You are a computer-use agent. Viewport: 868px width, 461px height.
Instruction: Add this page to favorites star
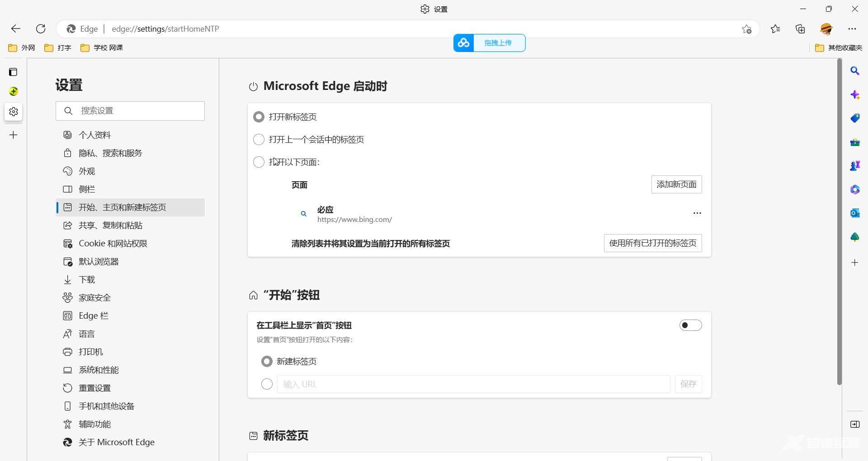tap(746, 29)
